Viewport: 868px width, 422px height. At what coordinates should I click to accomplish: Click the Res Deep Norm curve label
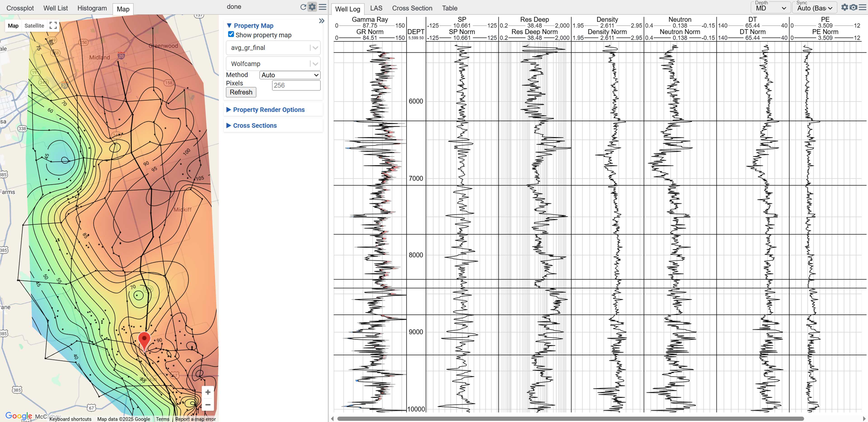[534, 32]
